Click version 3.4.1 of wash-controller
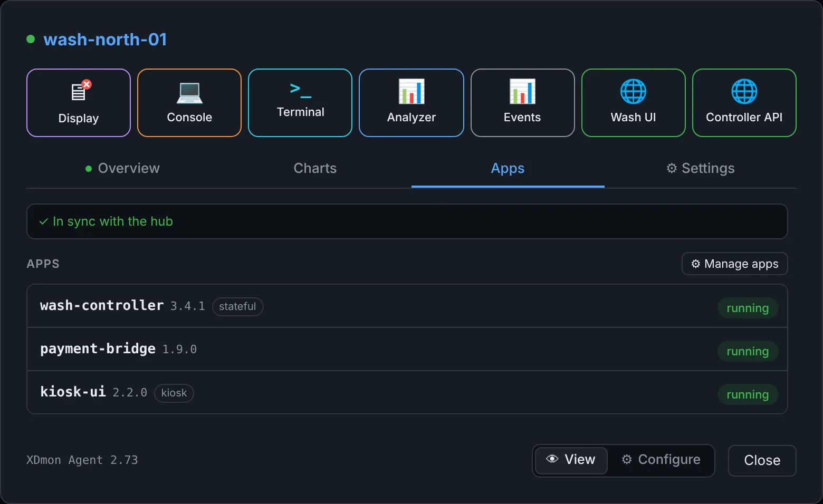The image size is (823, 504). (187, 306)
